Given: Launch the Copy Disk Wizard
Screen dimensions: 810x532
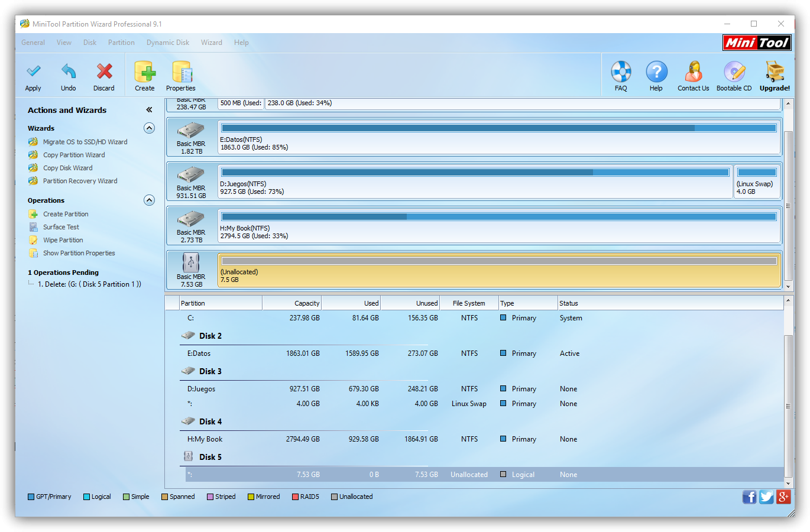Looking at the screenshot, I should tap(68, 168).
